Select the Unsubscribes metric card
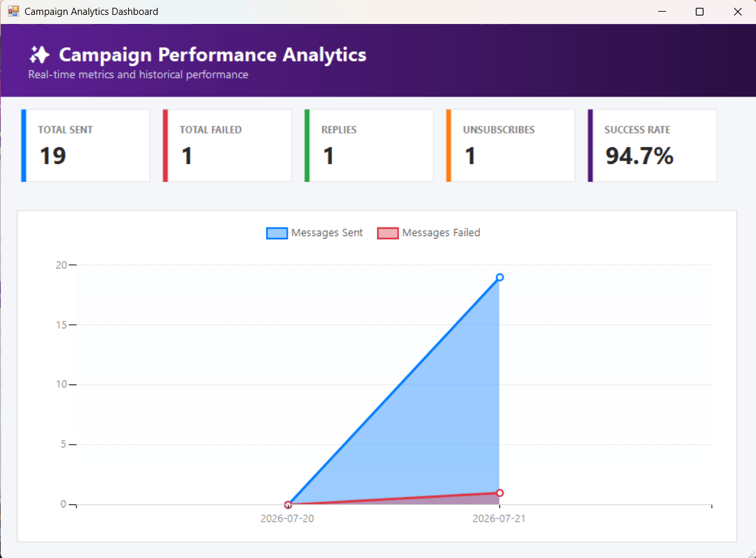756x558 pixels. pyautogui.click(x=510, y=146)
